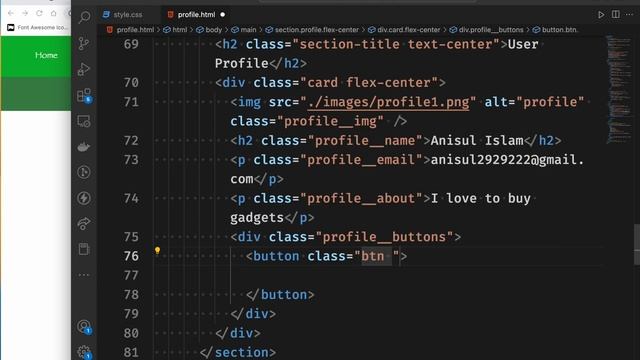The height and width of the screenshot is (360, 640).
Task: Open the Extensions view
Action: 84,96
